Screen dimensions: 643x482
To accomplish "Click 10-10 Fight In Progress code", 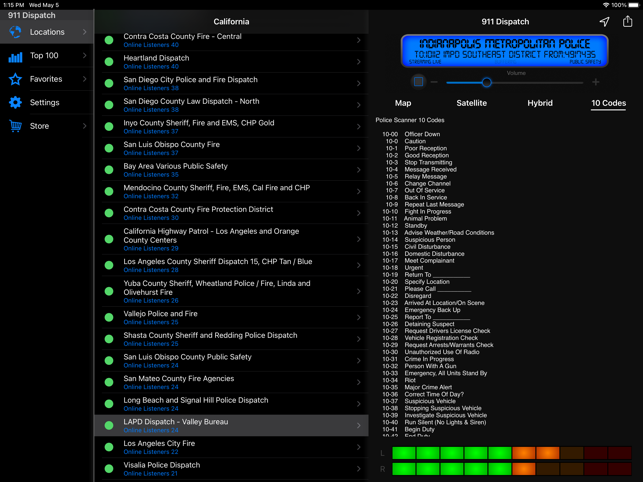I will [x=416, y=212].
